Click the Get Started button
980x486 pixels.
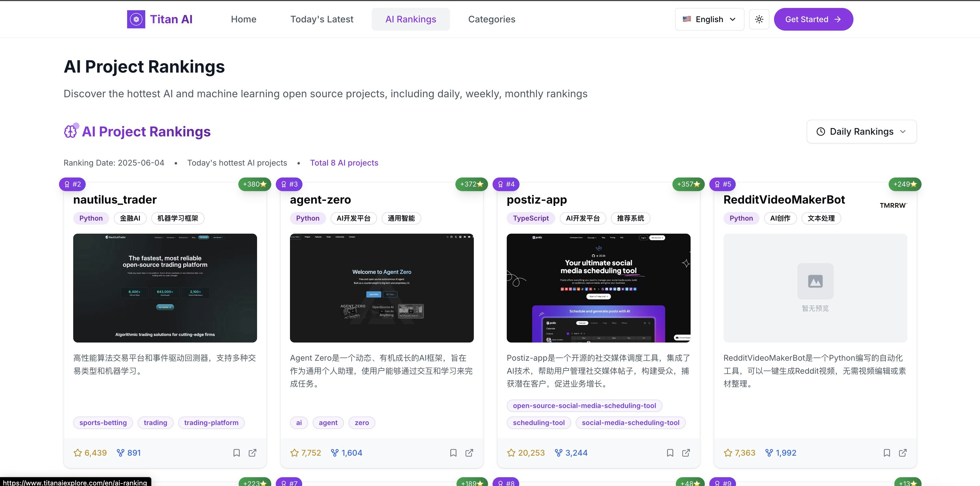[813, 19]
